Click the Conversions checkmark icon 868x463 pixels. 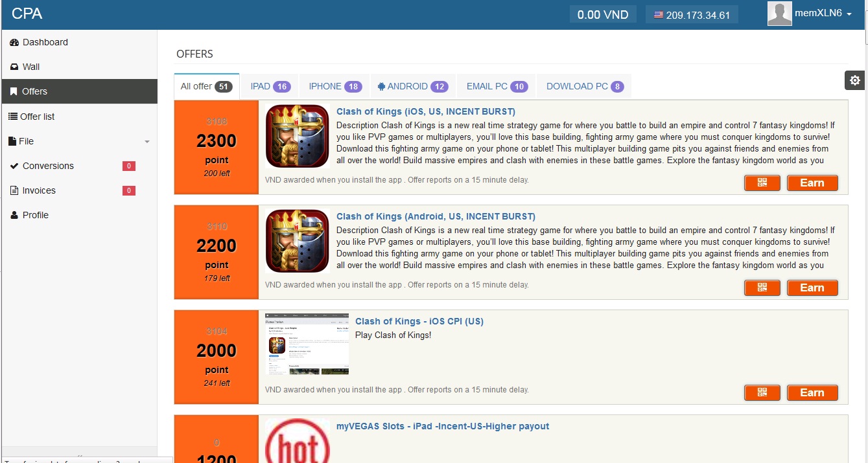point(14,166)
